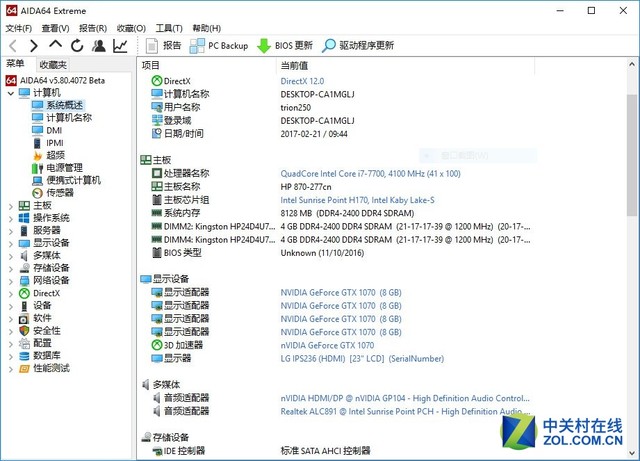The height and width of the screenshot is (461, 640).
Task: Click the 安全性 shield icon
Action: click(x=24, y=331)
